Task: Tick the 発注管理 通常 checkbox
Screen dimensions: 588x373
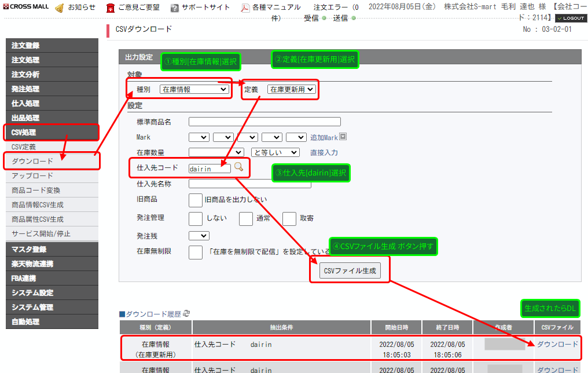Action: tap(246, 218)
